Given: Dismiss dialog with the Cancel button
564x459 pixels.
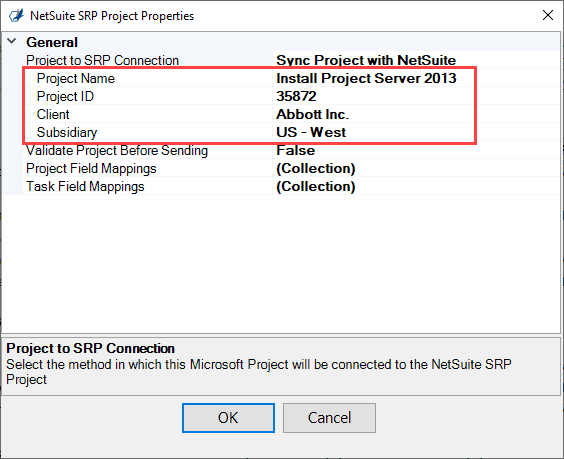Looking at the screenshot, I should pyautogui.click(x=329, y=418).
